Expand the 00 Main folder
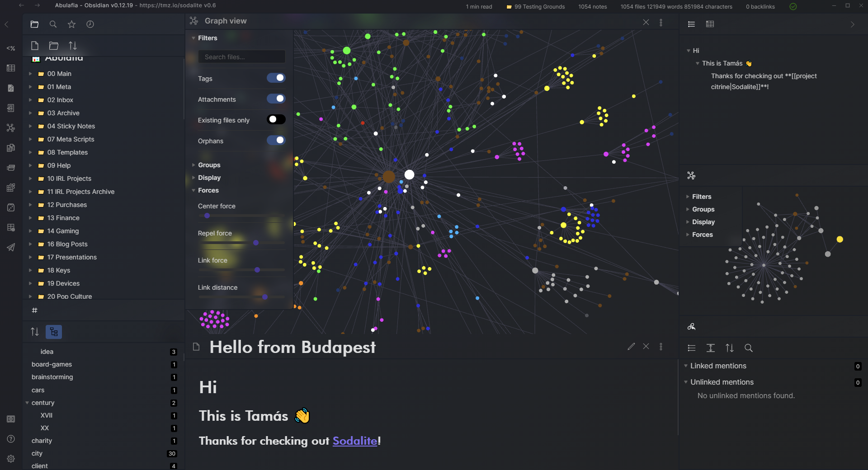868x470 pixels. coord(30,74)
